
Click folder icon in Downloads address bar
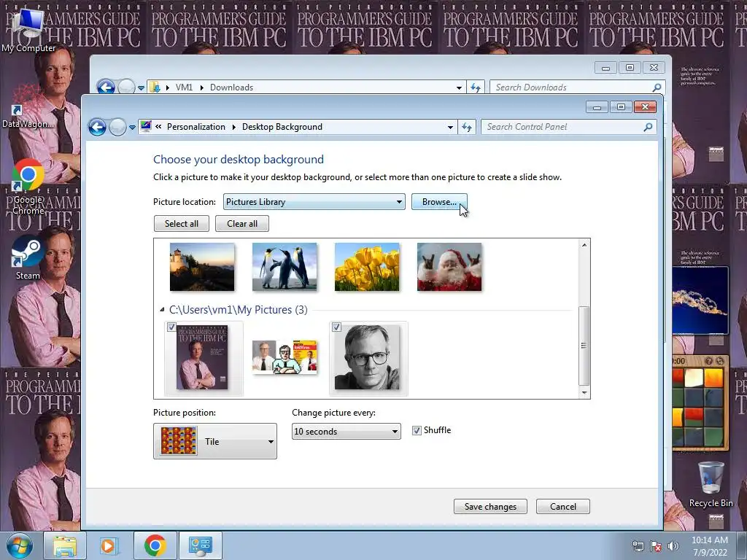tap(155, 87)
